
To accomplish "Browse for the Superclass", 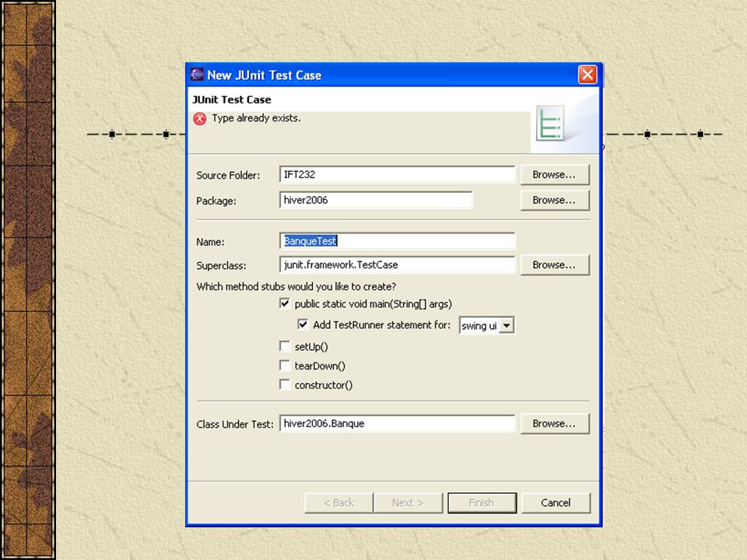I will tap(555, 264).
